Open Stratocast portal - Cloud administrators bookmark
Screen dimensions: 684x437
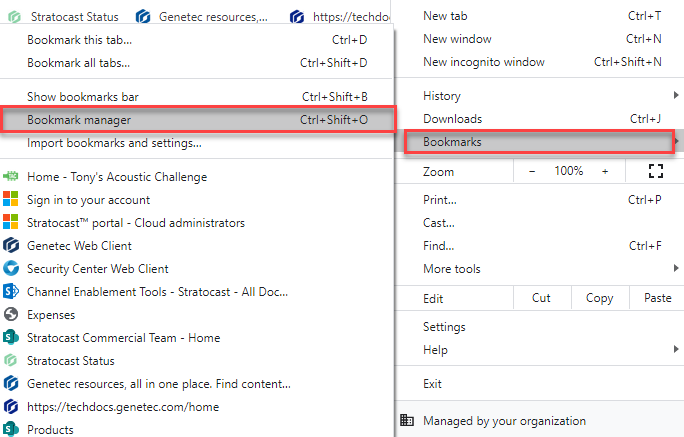tap(197, 223)
